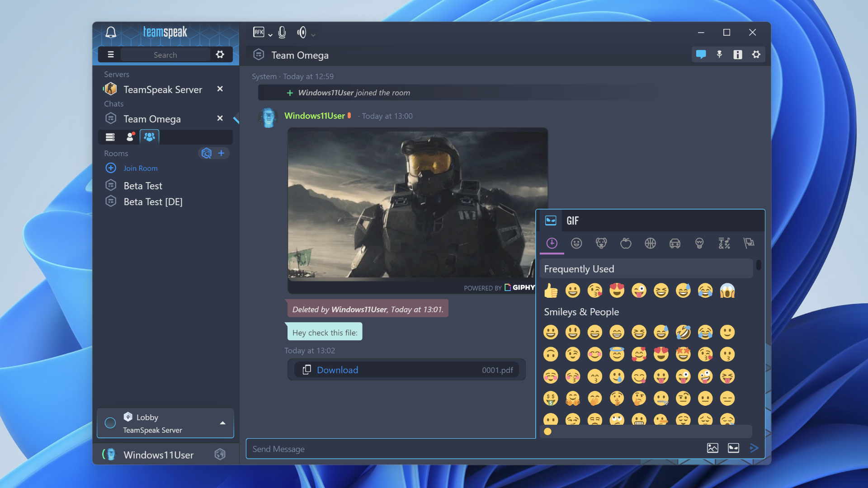Enable the notification bell in the sidebar

(111, 32)
